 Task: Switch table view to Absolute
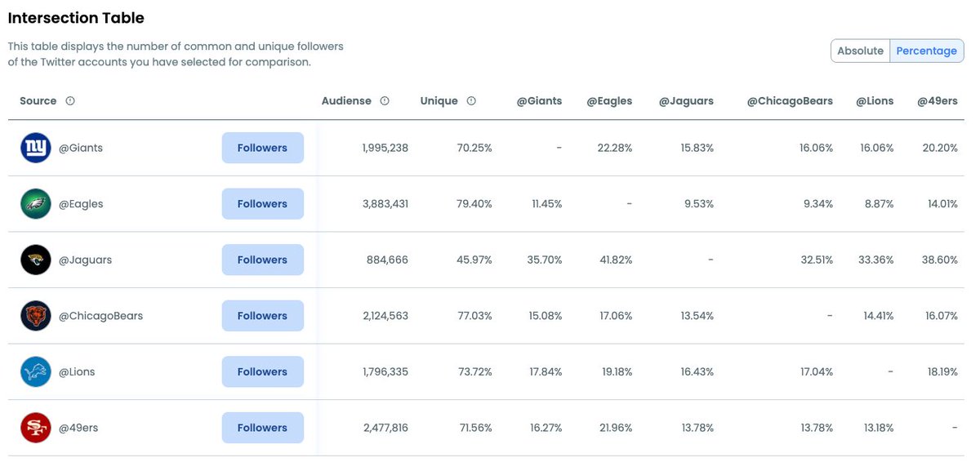pos(860,51)
